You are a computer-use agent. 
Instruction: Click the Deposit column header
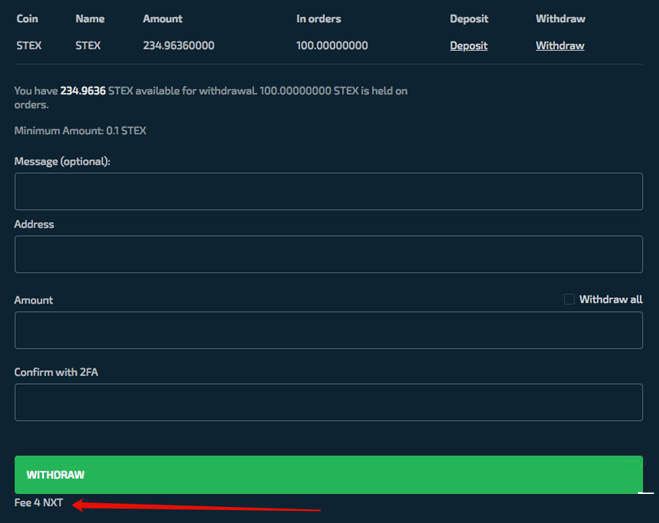[x=469, y=19]
